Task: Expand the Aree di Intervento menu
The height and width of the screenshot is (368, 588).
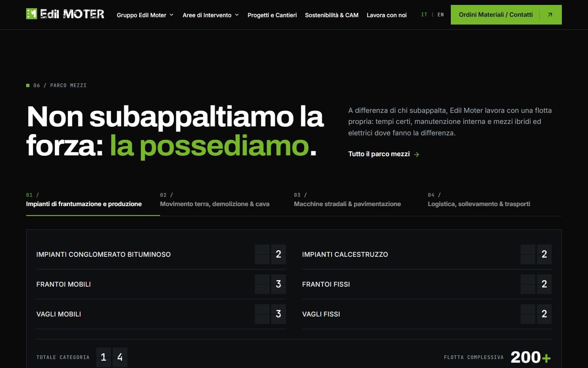Action: pos(211,15)
